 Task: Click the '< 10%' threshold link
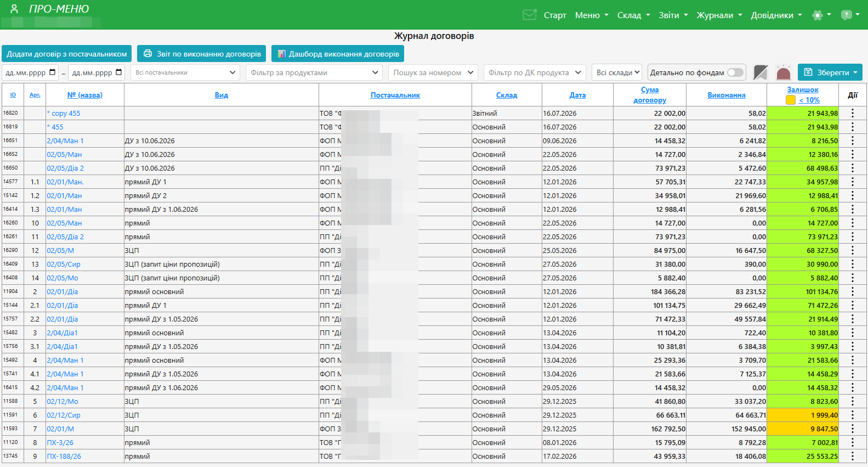tap(809, 100)
